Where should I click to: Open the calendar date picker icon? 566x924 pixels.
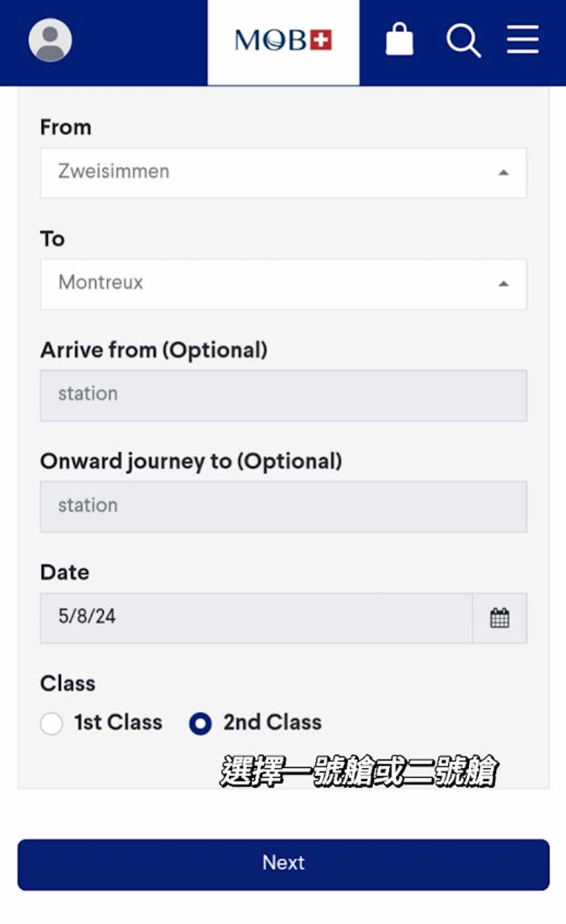500,618
